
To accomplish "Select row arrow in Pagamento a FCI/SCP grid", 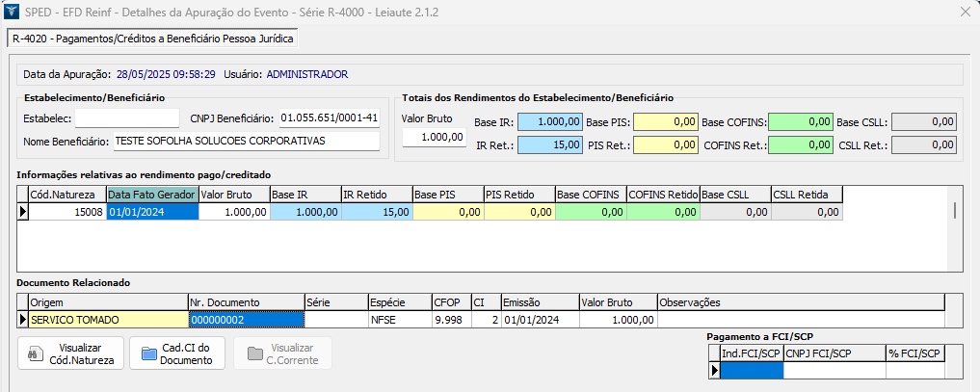I will click(x=714, y=370).
